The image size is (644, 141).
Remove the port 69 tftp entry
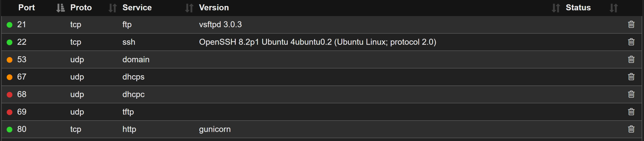click(x=631, y=112)
